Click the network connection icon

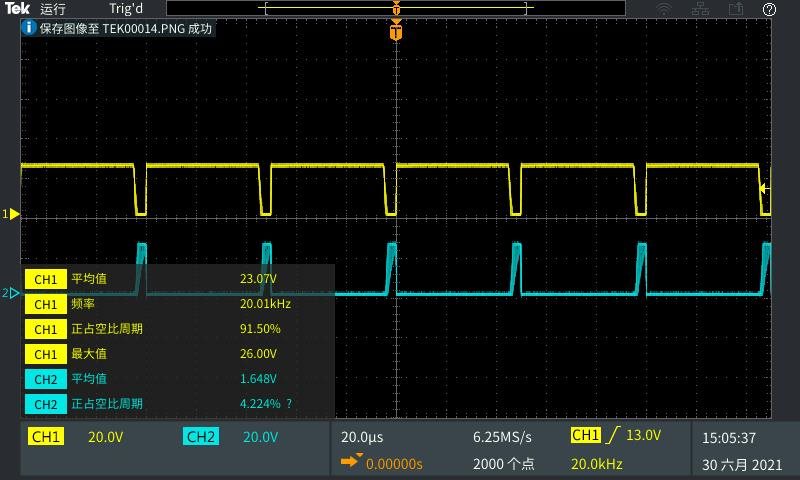point(700,9)
